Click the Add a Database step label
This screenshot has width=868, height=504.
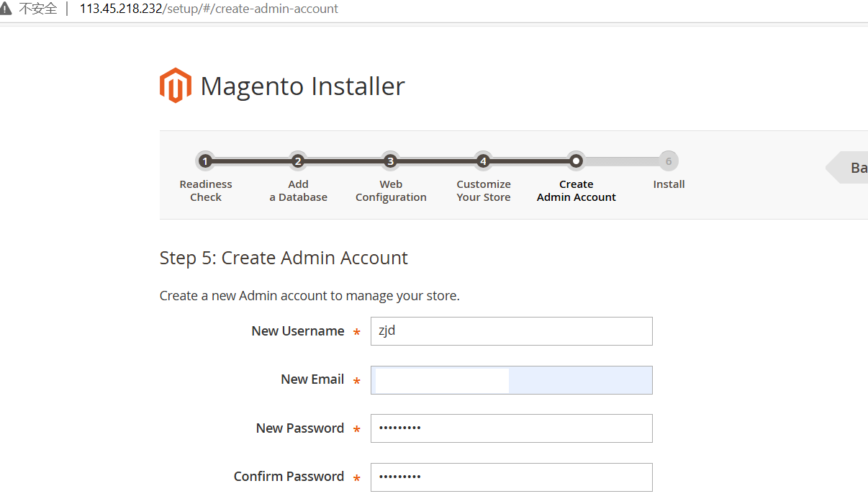pos(298,191)
